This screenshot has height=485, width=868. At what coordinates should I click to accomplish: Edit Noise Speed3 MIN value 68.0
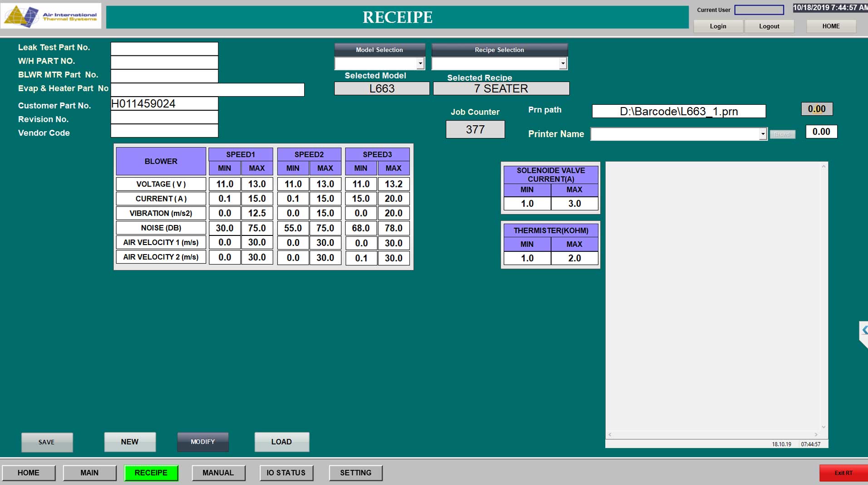pos(361,228)
